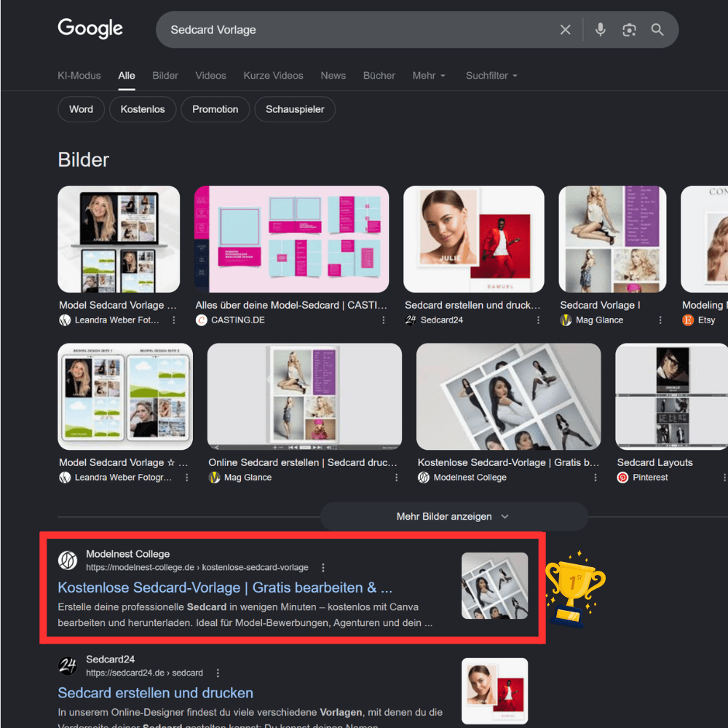The width and height of the screenshot is (728, 728).
Task: Start voice search with microphone icon
Action: (x=601, y=30)
